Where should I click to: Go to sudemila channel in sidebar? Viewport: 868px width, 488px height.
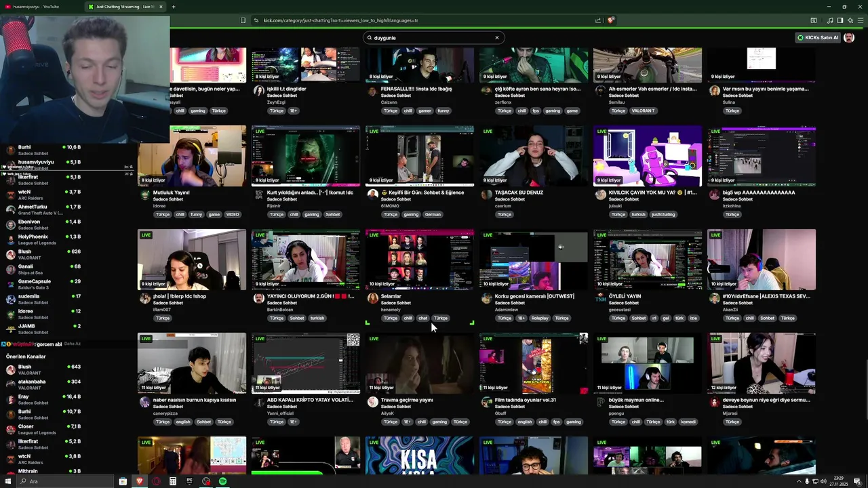(44, 299)
